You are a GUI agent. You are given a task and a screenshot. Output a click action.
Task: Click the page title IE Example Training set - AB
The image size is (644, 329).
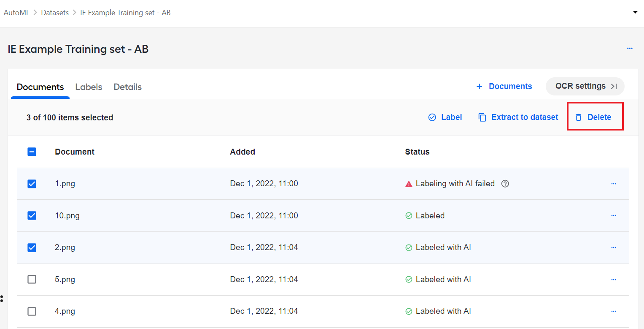78,49
